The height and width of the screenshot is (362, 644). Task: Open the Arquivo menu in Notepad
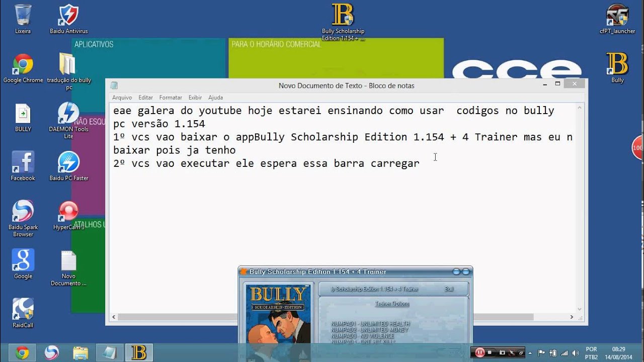(x=122, y=98)
